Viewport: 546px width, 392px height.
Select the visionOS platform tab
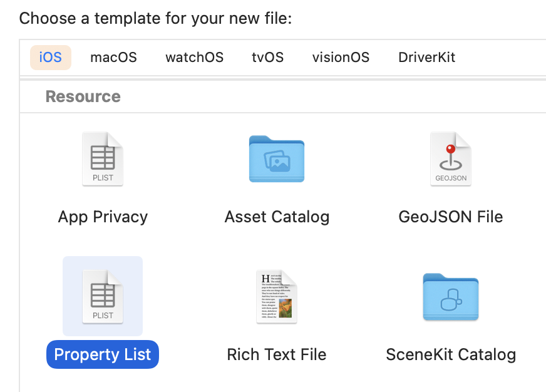341,58
